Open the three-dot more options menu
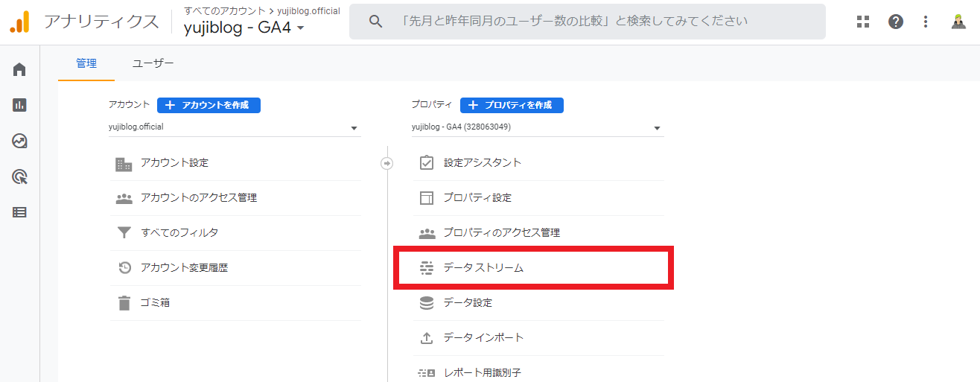 pyautogui.click(x=926, y=22)
